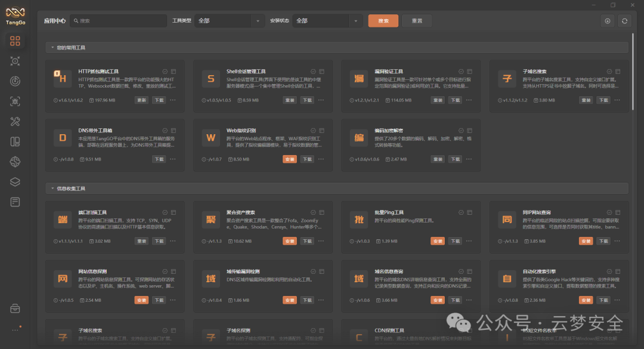Open HTTP抓包测试工具 H icon
The height and width of the screenshot is (349, 644).
tap(63, 78)
